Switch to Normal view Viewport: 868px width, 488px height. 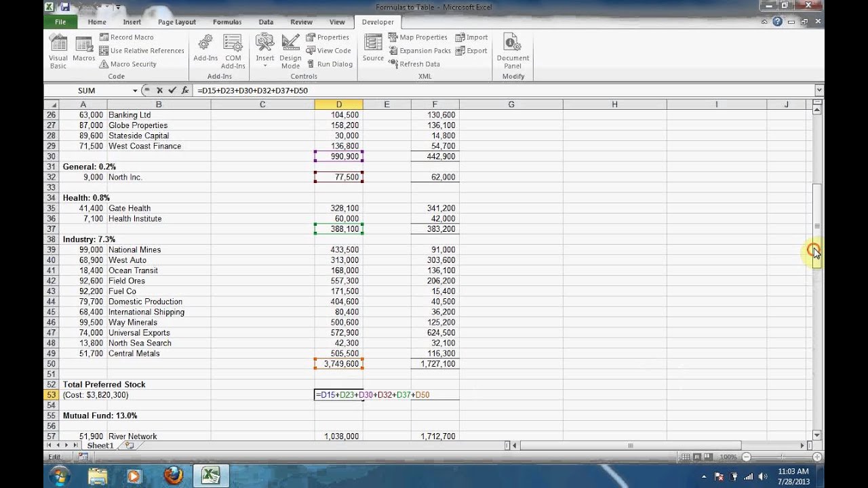pyautogui.click(x=686, y=457)
